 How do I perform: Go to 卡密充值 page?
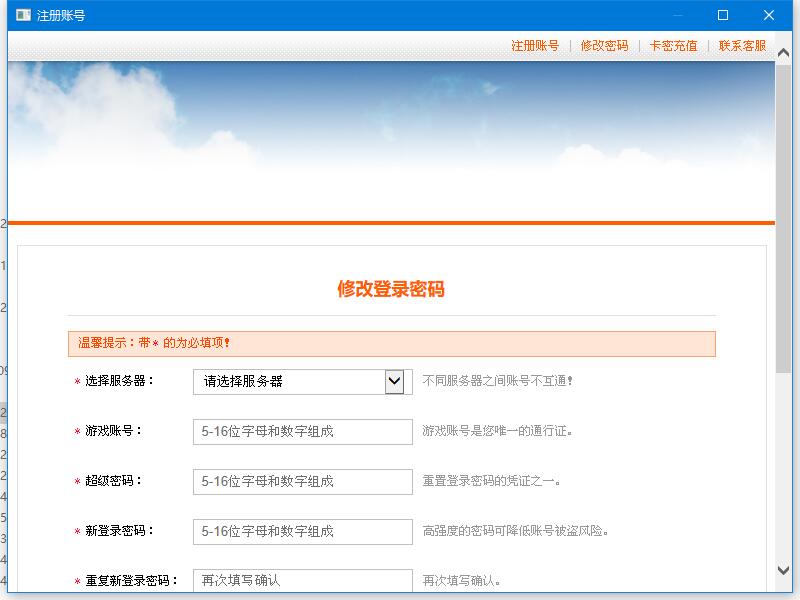point(673,46)
